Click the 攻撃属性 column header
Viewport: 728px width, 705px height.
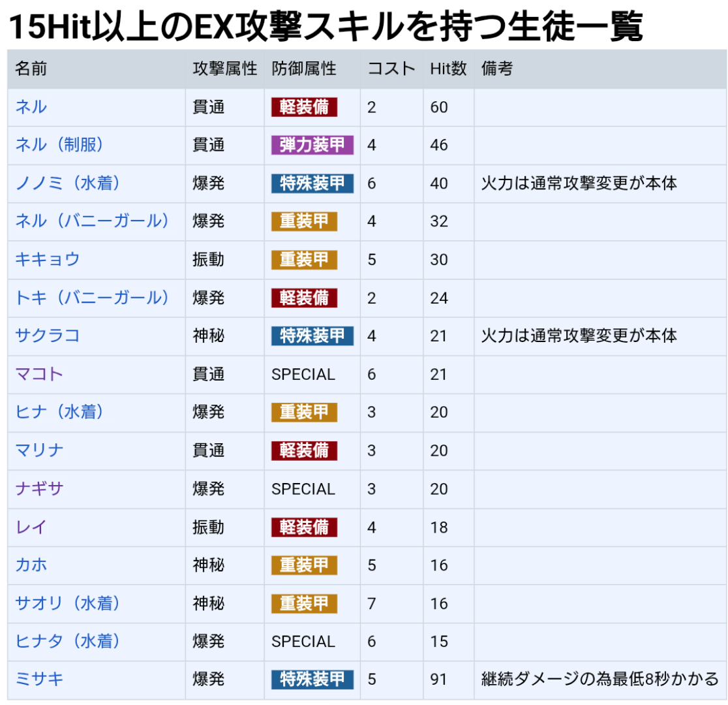coord(225,69)
